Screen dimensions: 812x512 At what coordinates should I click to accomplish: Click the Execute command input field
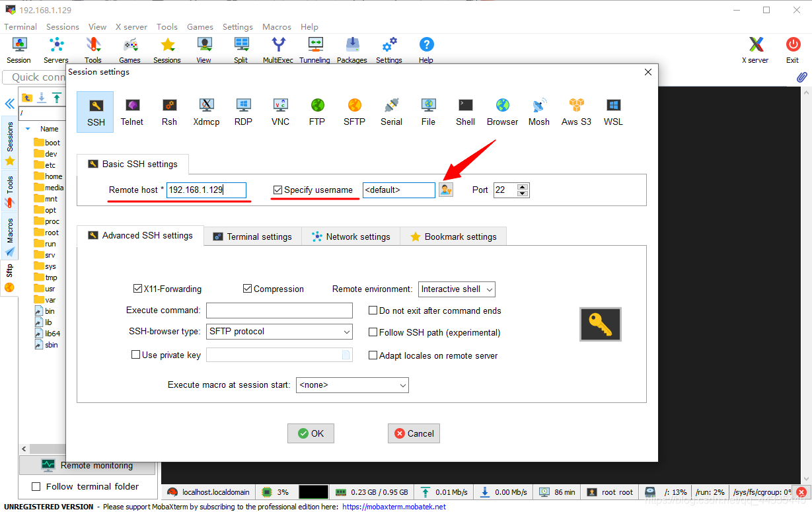(x=279, y=311)
